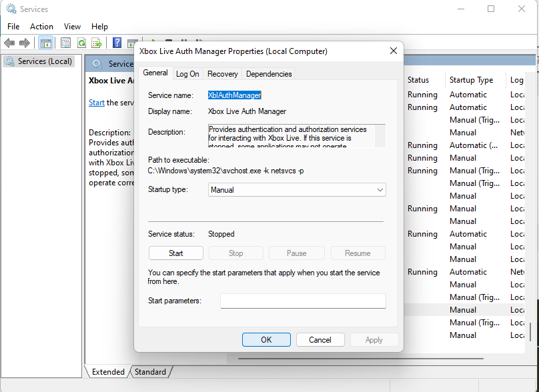Click the Properties toolbar icon
This screenshot has width=539, height=392.
click(x=65, y=43)
